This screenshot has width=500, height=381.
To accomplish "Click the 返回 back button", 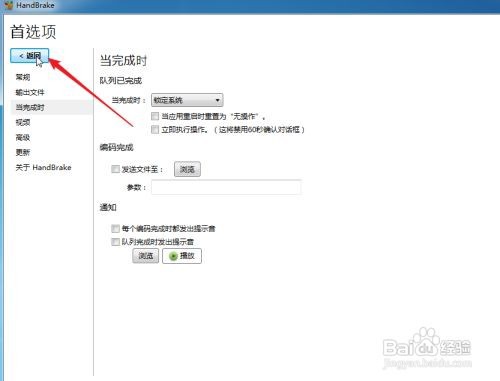I will (x=30, y=56).
